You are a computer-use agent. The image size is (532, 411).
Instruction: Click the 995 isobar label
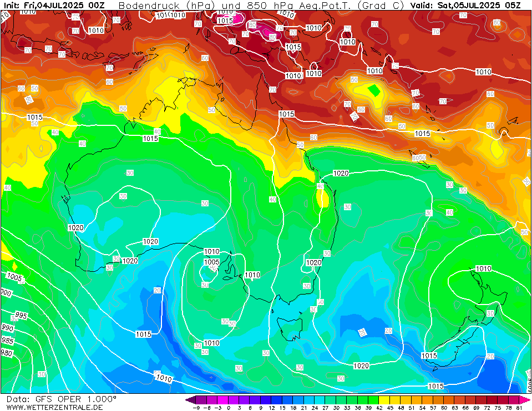(x=21, y=316)
